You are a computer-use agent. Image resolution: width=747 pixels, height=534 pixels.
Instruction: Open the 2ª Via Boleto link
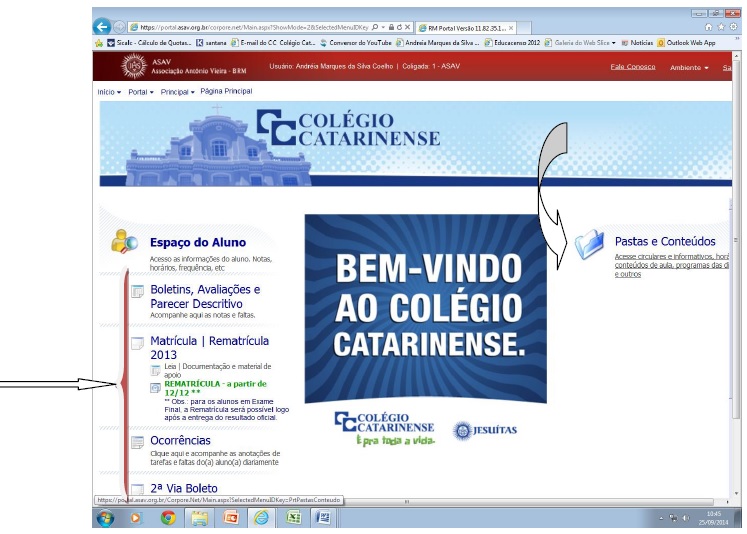click(x=184, y=489)
